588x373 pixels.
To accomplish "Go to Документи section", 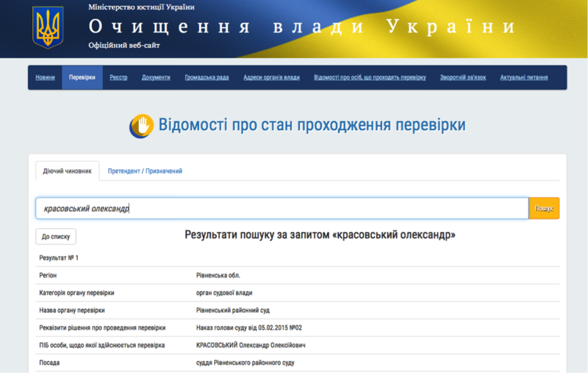I will (156, 78).
